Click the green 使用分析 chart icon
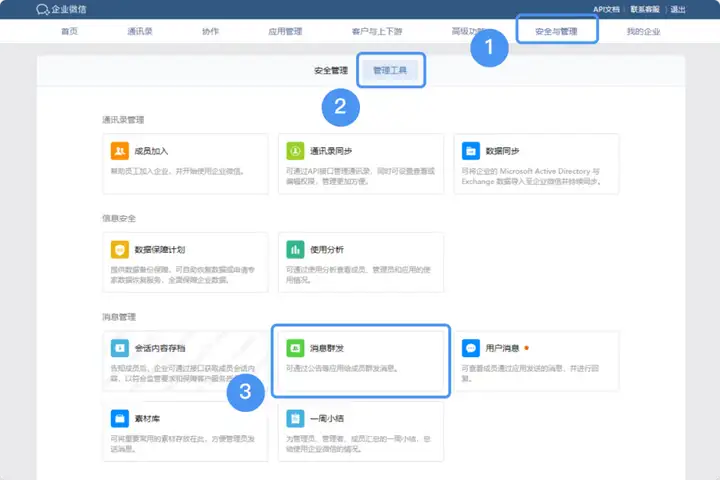The height and width of the screenshot is (480, 720). [x=295, y=249]
